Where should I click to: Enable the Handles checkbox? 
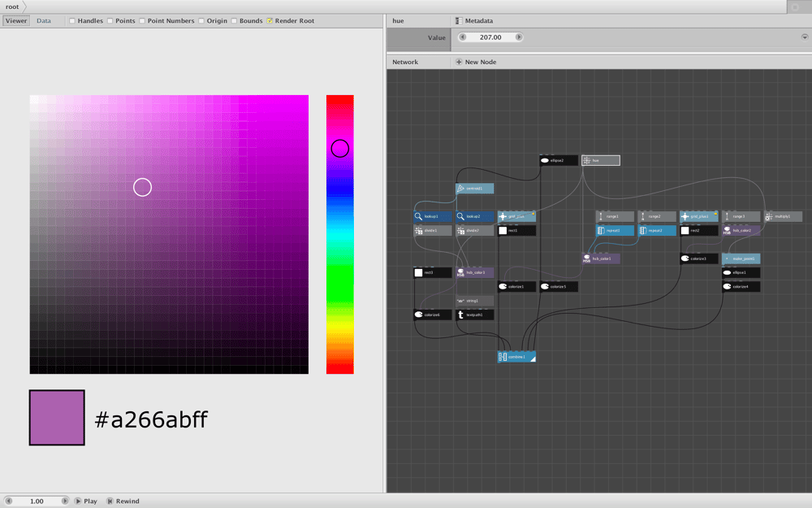tap(72, 21)
